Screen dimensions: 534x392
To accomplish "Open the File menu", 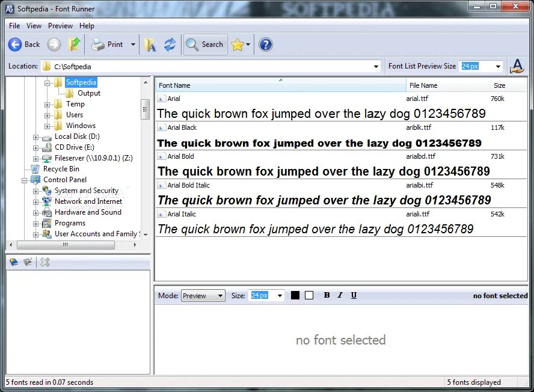I will [x=14, y=26].
